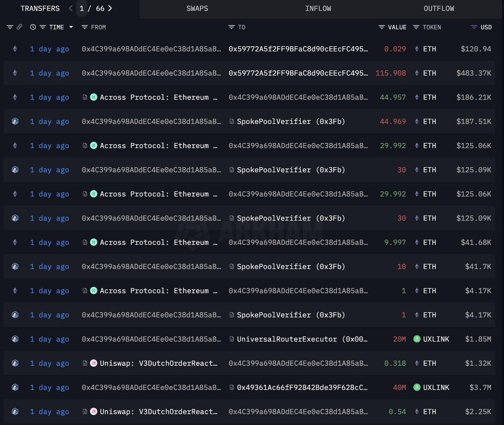Toggle the VALUE column filter
The height and width of the screenshot is (425, 504).
point(381,27)
